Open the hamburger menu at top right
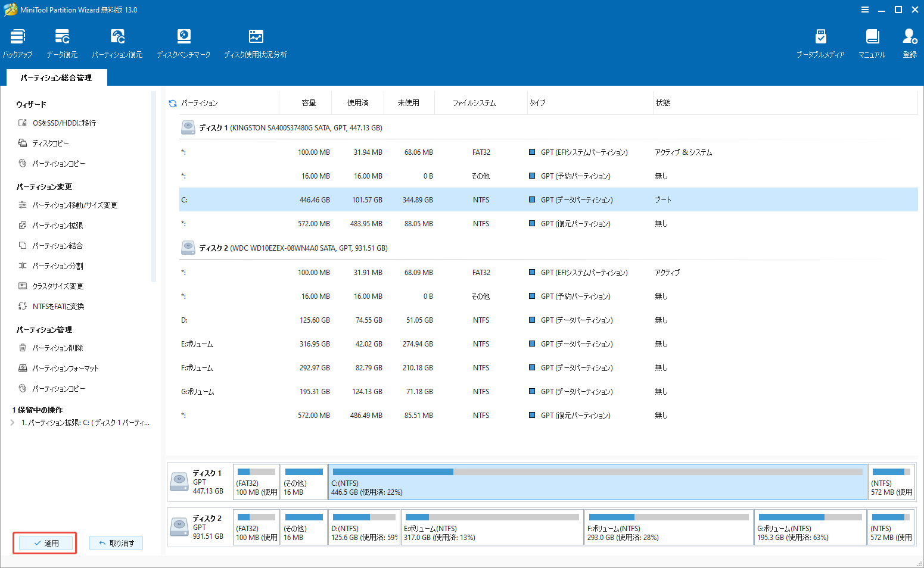Image resolution: width=924 pixels, height=568 pixels. [866, 10]
